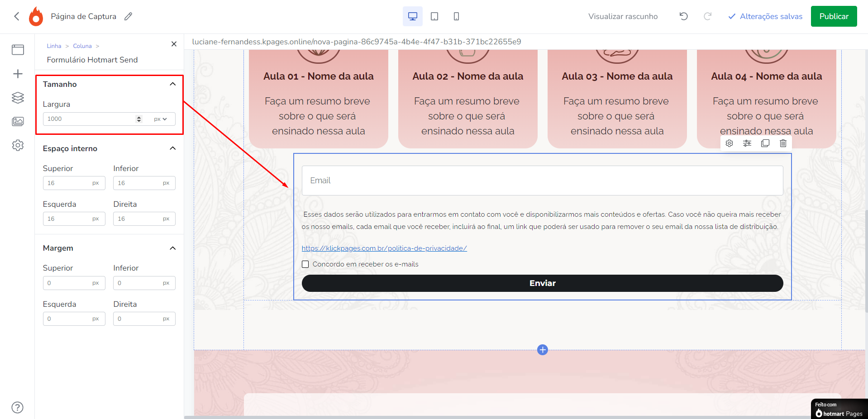Collapse the Margem section
This screenshot has height=419, width=868.
172,248
